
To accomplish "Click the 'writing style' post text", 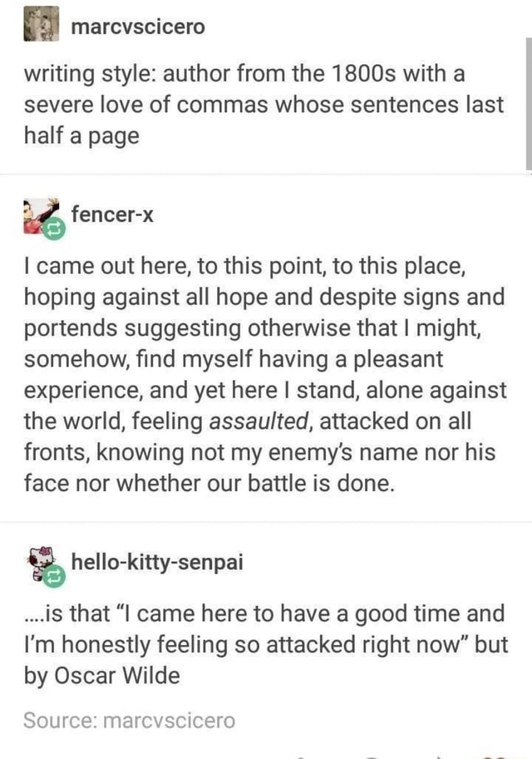I will click(x=264, y=105).
